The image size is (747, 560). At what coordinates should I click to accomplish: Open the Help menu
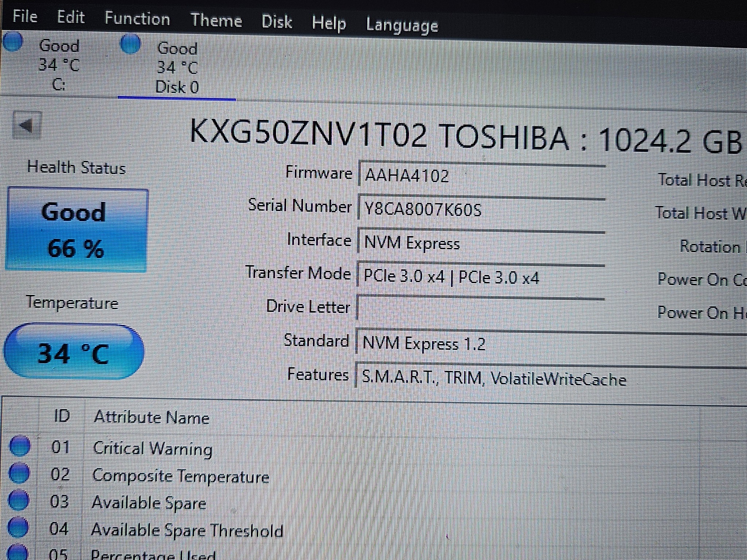[329, 24]
